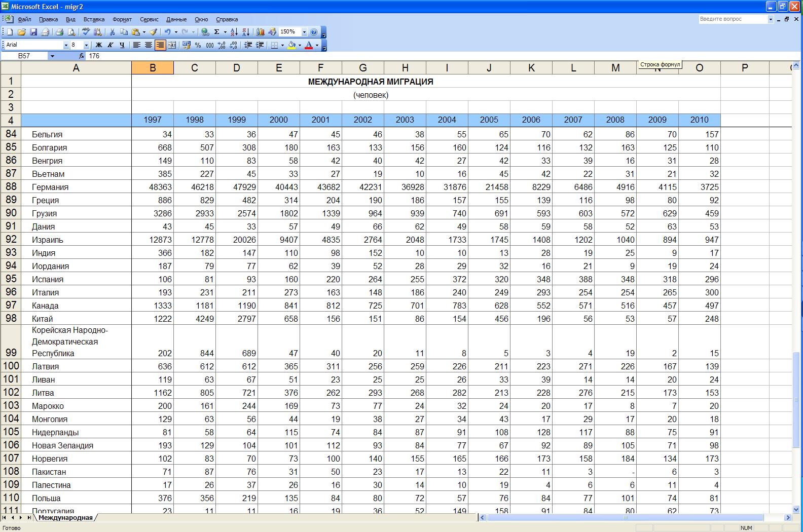Open the Arial font name dropdown
The height and width of the screenshot is (532, 803).
[x=65, y=45]
